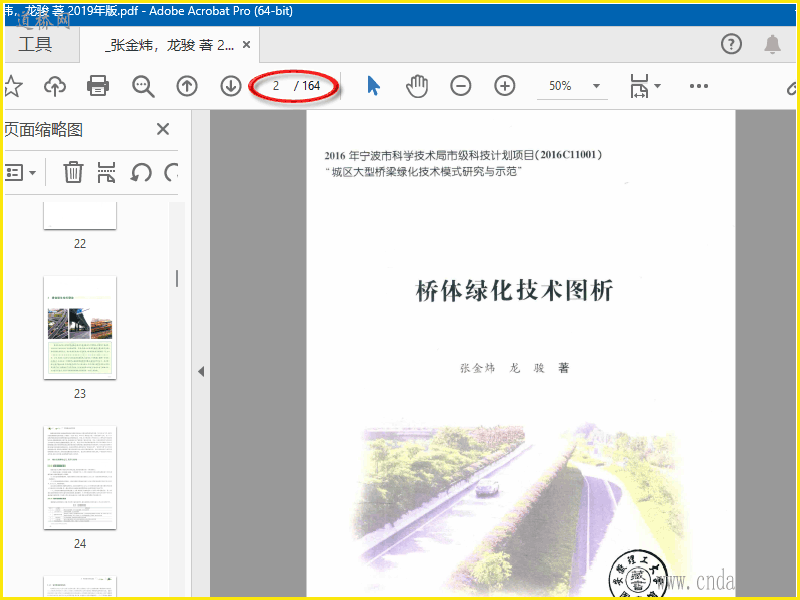Rotate pages clockwise icon
Image resolution: width=800 pixels, height=600 pixels.
point(171,172)
